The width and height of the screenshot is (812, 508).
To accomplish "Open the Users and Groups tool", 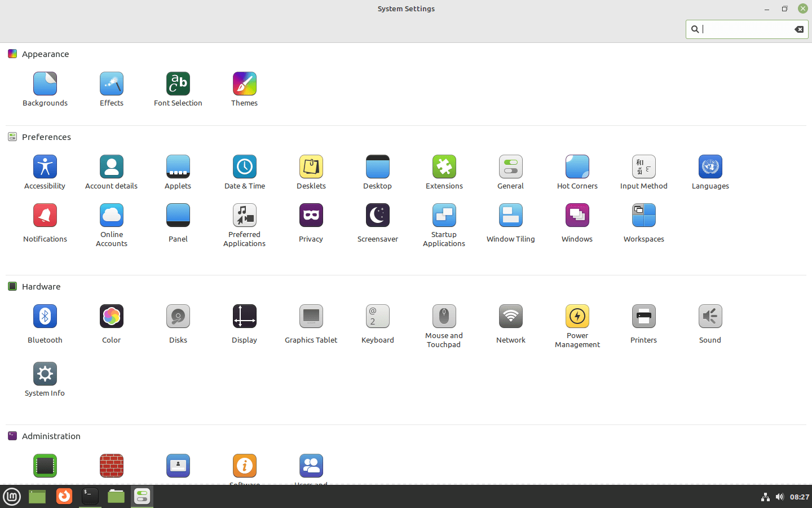I will [x=311, y=466].
